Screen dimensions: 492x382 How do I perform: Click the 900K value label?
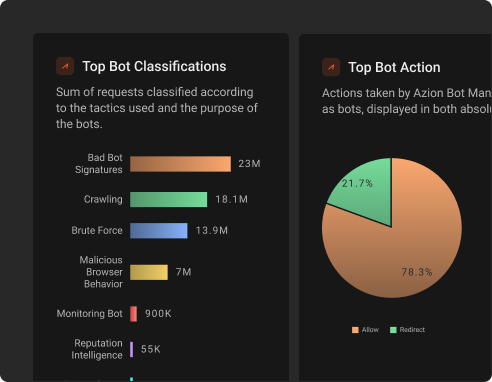point(158,314)
